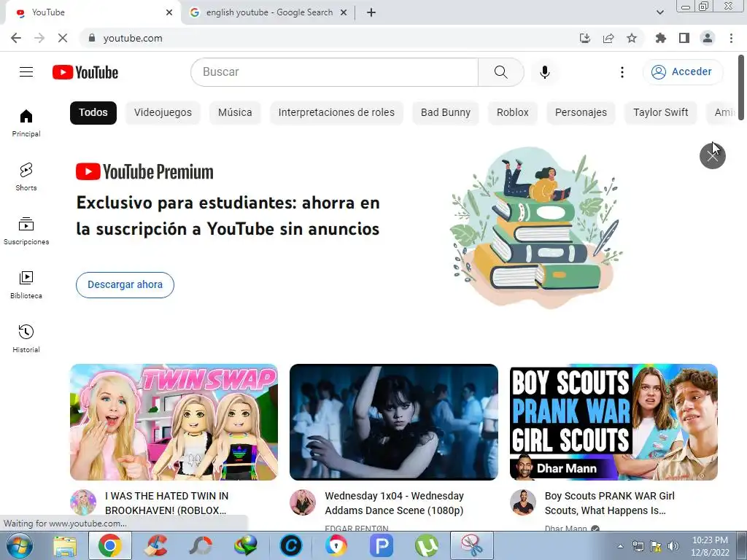
Task: Click browser back arrow
Action: coord(16,38)
